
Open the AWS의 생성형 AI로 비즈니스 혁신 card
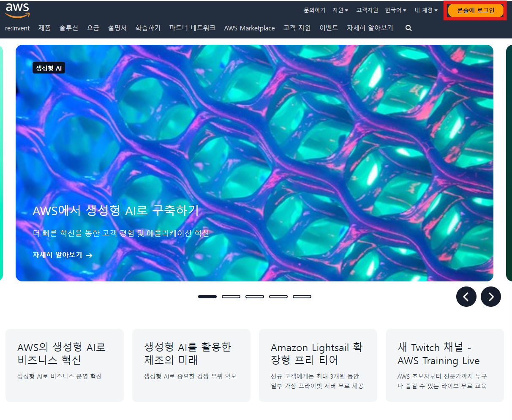click(x=65, y=365)
